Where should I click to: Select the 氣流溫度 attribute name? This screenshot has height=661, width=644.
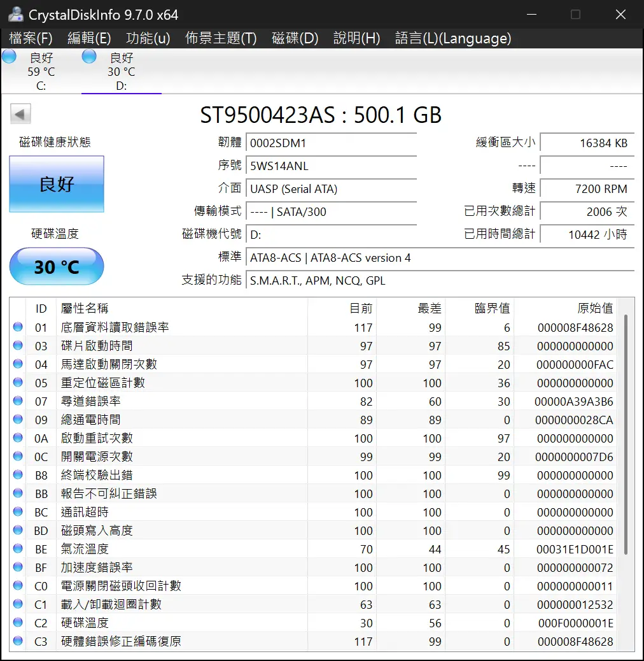click(x=85, y=548)
